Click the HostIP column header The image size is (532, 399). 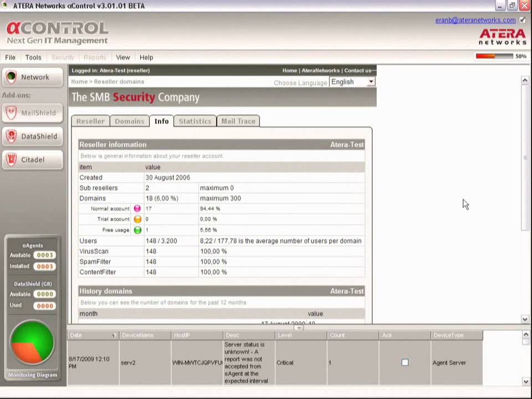pyautogui.click(x=197, y=335)
